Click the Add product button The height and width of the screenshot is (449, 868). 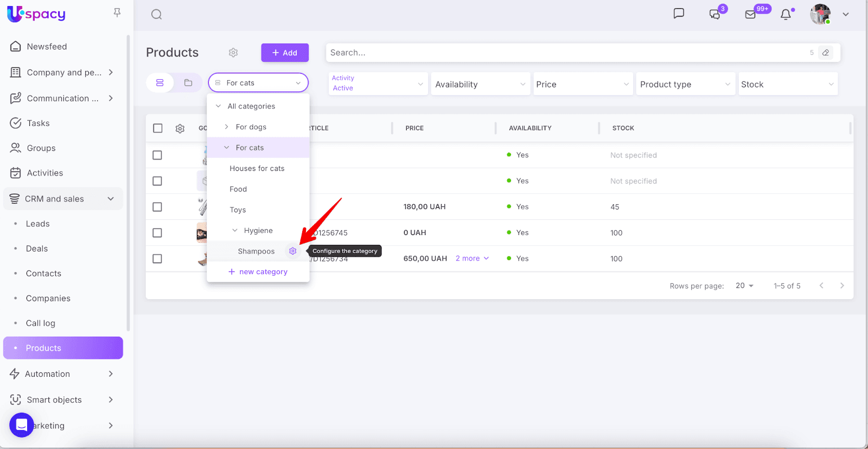(x=285, y=53)
